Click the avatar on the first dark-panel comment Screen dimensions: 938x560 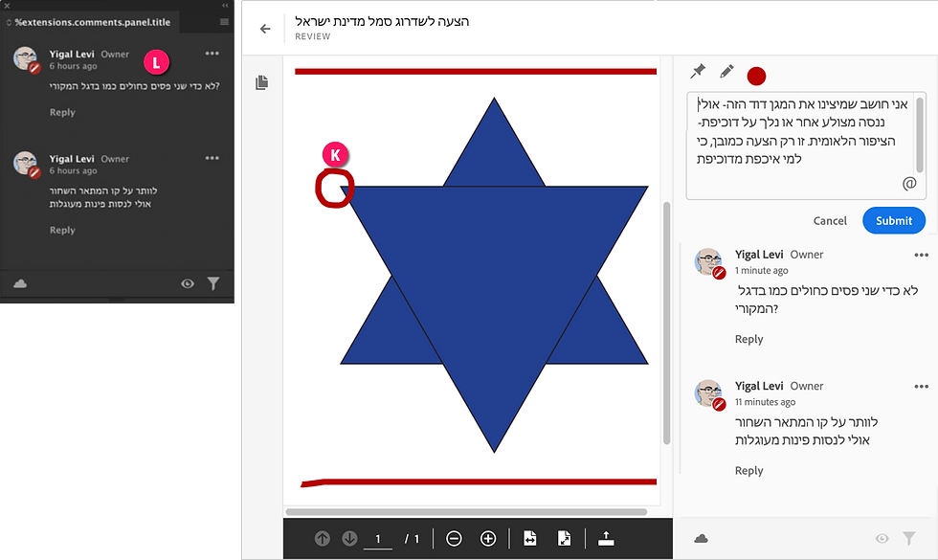pyautogui.click(x=26, y=59)
